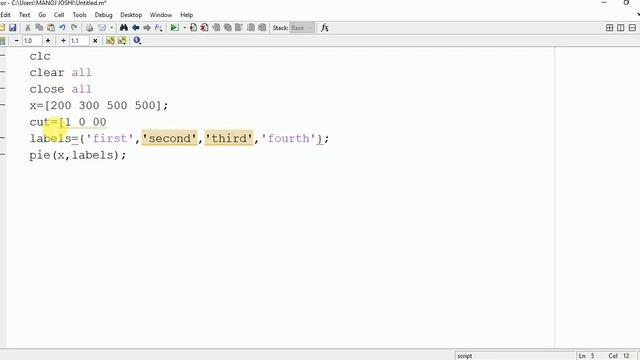Image resolution: width=640 pixels, height=360 pixels.
Task: Click the Copy icon in the toolbar
Action: (x=39, y=28)
